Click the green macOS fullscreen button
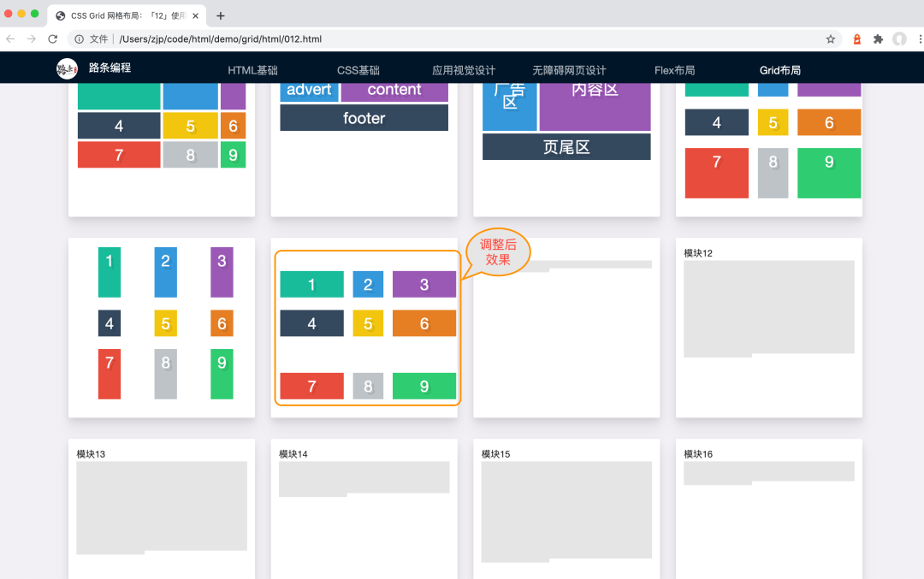Screen dimensions: 924x579 (35, 14)
